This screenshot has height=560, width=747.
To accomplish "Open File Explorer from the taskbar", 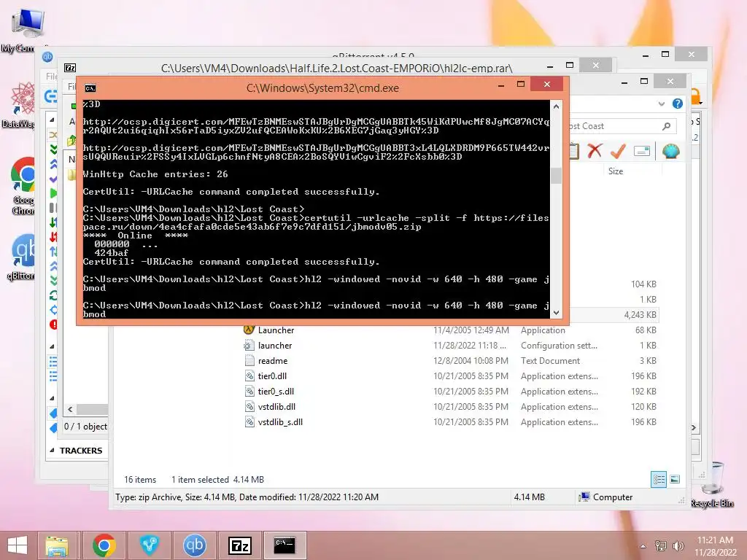I will tap(57, 545).
